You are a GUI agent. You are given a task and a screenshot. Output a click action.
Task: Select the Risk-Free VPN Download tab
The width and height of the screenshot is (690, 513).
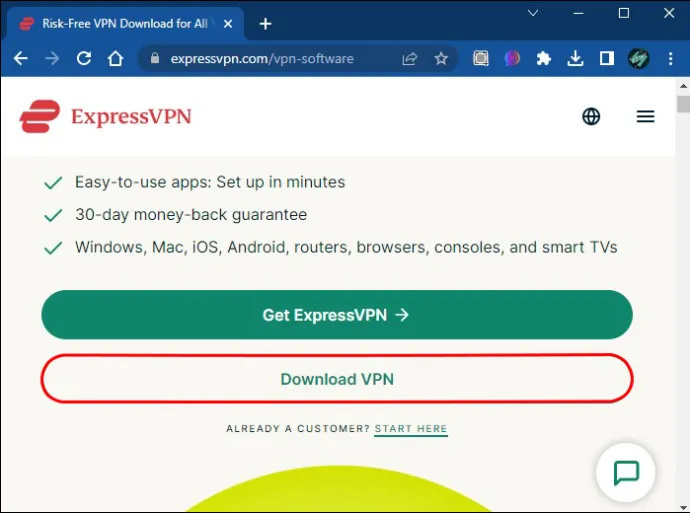123,24
